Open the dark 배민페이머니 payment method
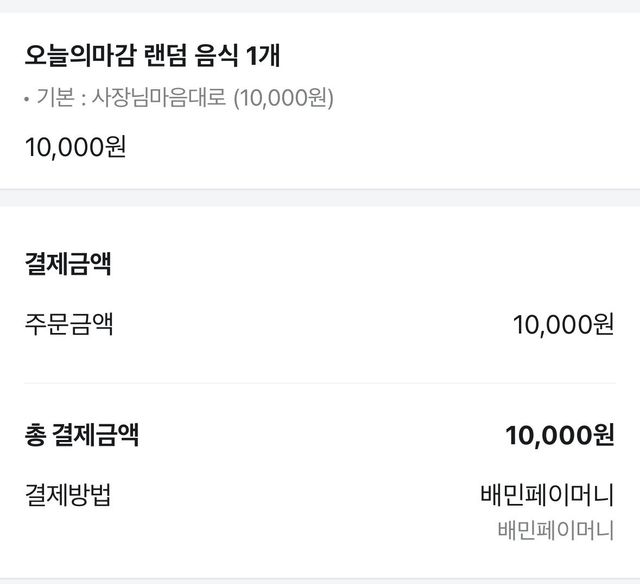640x584 pixels. pos(547,495)
